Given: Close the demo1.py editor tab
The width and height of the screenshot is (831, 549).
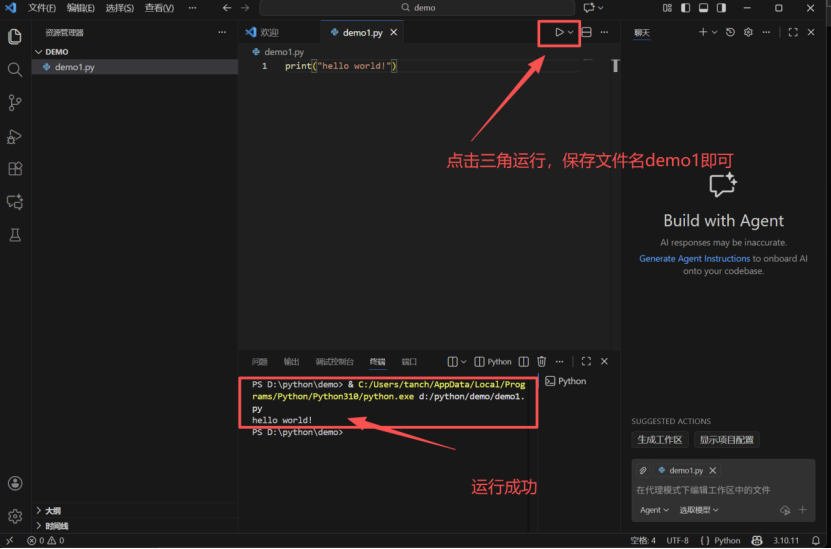Looking at the screenshot, I should (394, 32).
